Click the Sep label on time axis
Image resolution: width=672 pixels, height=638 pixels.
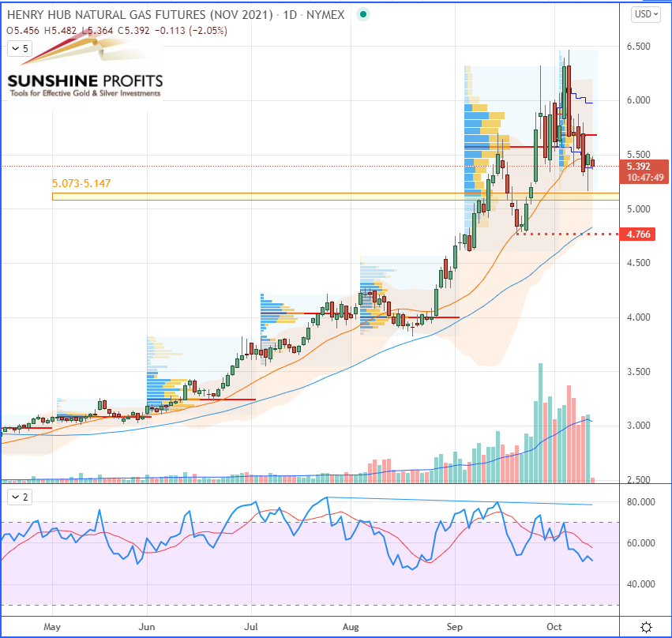(455, 627)
